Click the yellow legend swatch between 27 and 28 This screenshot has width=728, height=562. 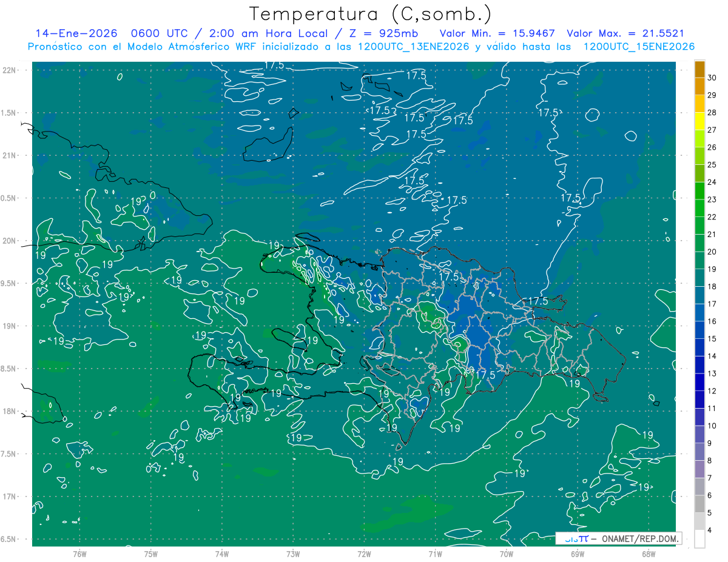click(699, 121)
